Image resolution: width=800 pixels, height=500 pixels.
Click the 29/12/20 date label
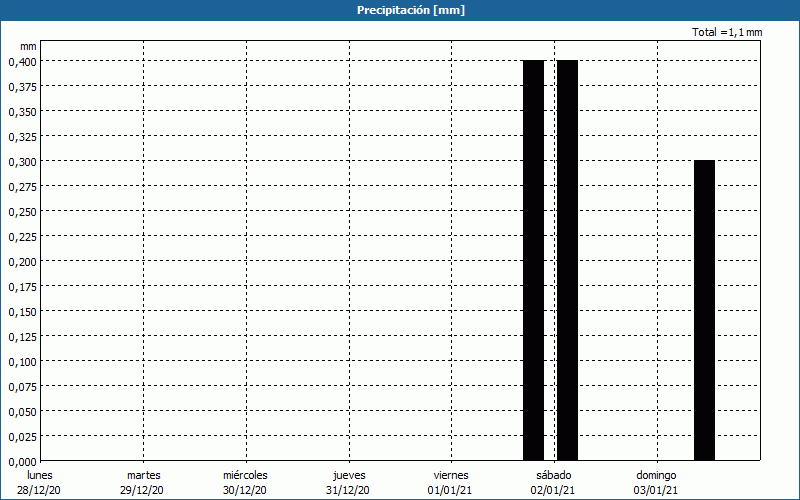[x=142, y=490]
